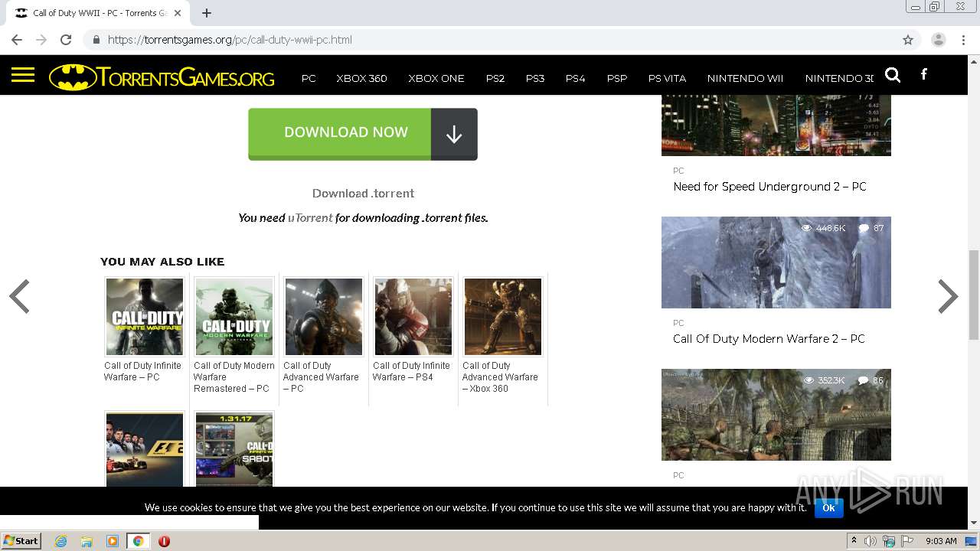
Task: Click the DOWNLOAD NOW button
Action: tap(363, 134)
